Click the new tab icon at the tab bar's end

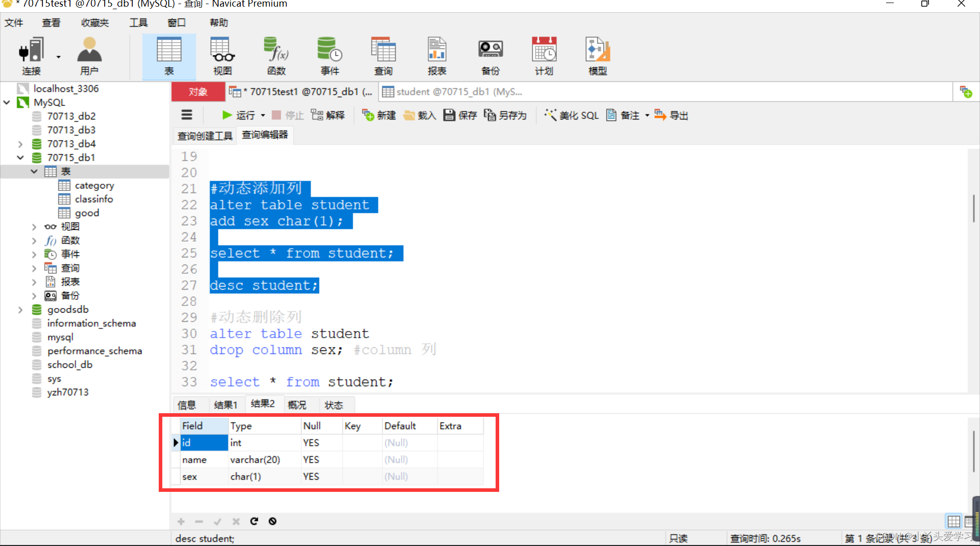click(966, 92)
